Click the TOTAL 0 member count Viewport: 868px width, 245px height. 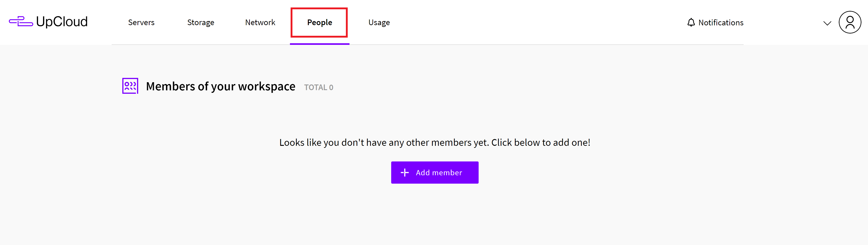(x=318, y=88)
